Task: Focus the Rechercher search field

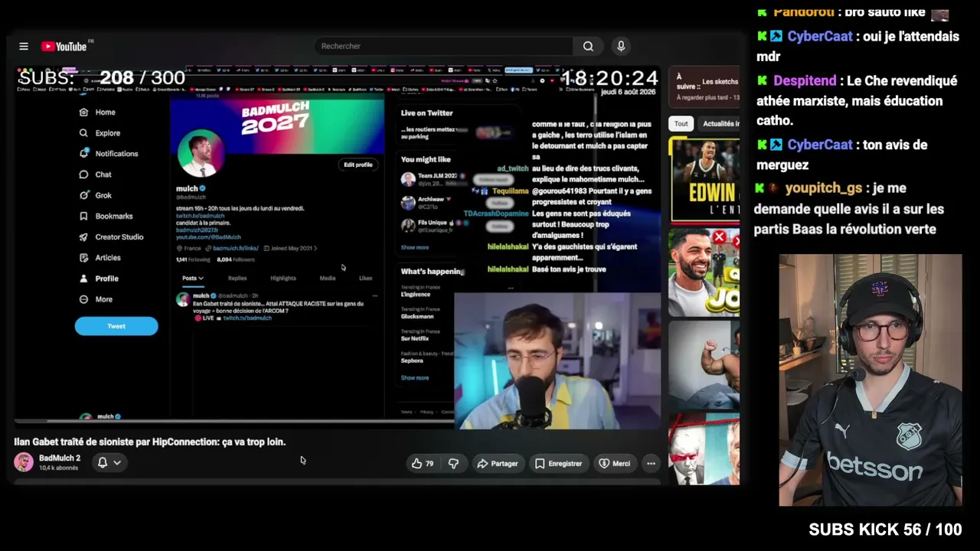Action: pyautogui.click(x=443, y=46)
